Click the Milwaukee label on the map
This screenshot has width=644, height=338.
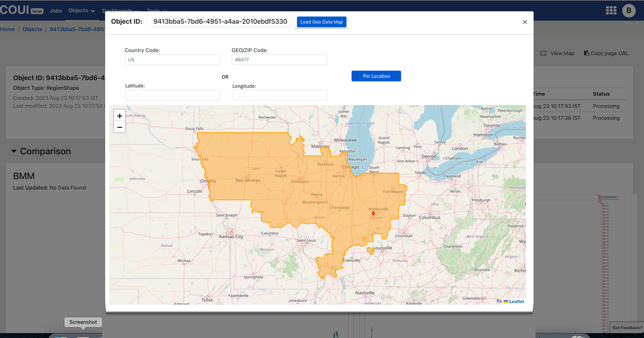point(345,140)
